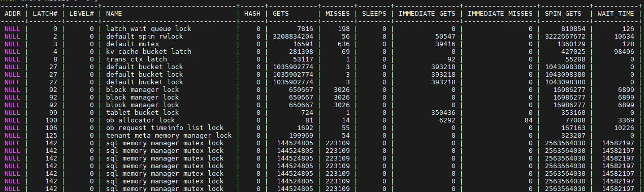This screenshot has width=644, height=192.
Task: Select the 'default mutex' name
Action: [x=132, y=44]
